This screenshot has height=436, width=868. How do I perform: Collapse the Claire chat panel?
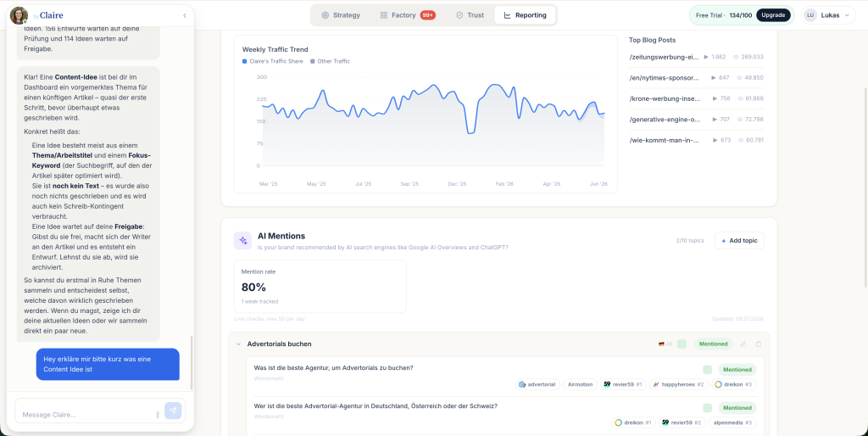[184, 15]
